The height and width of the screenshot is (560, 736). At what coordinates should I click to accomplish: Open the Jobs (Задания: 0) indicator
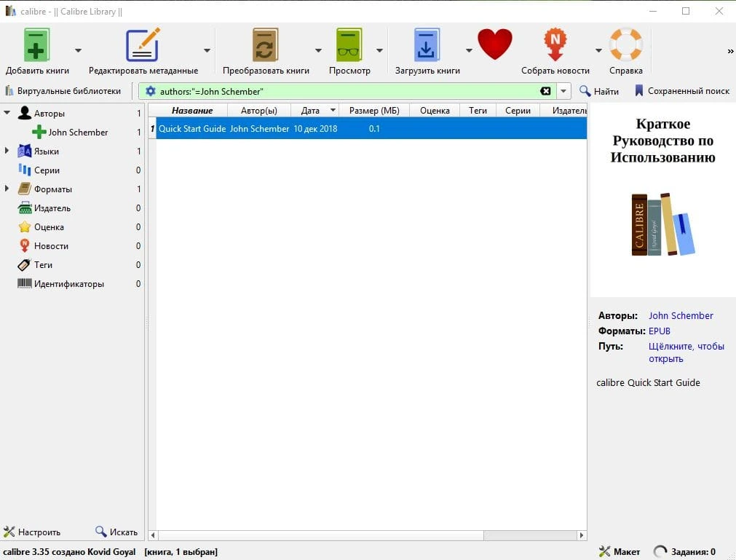click(x=684, y=551)
